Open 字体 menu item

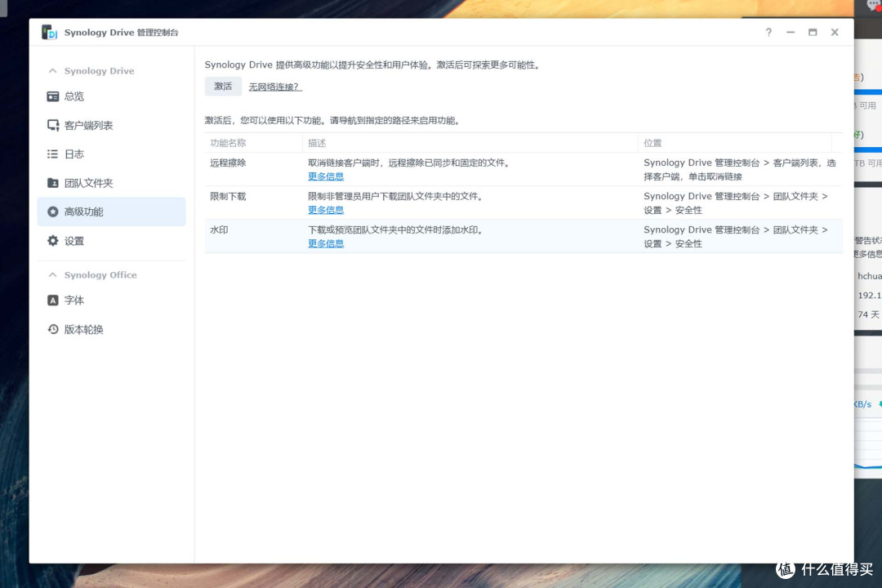[x=111, y=300]
